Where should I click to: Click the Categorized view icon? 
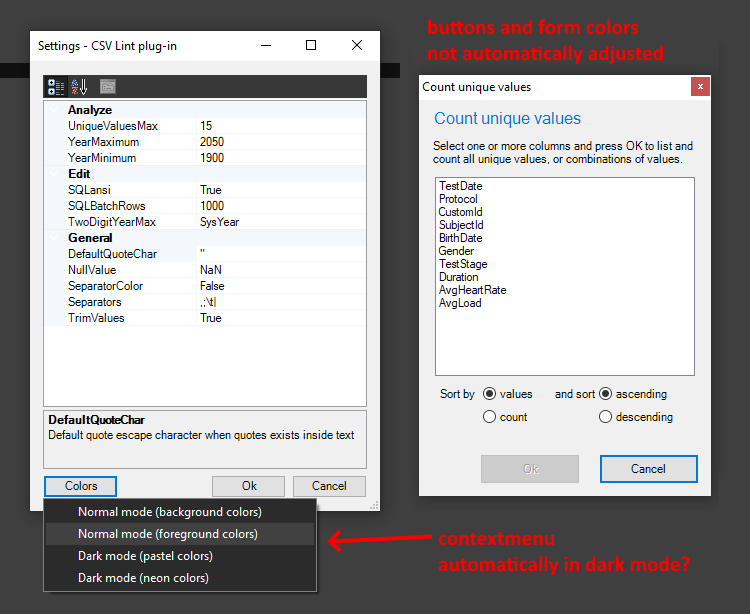tap(57, 87)
